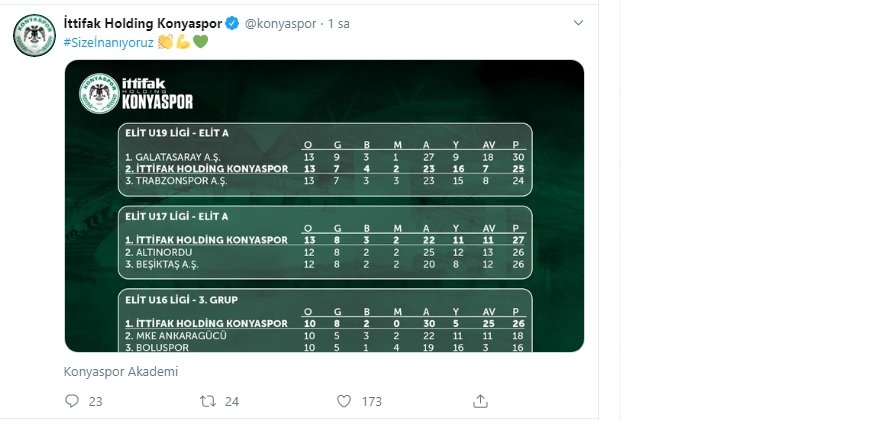Click the flexed bicep emoji
The width and height of the screenshot is (880, 421).
(x=183, y=42)
